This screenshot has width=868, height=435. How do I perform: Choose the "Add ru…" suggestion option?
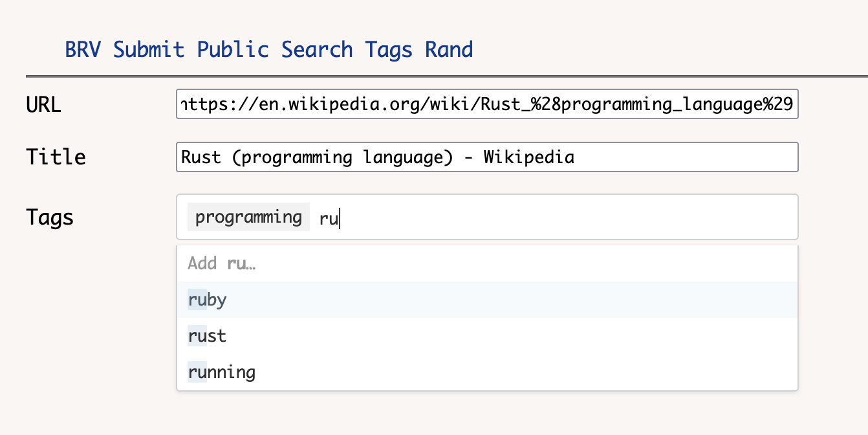221,263
